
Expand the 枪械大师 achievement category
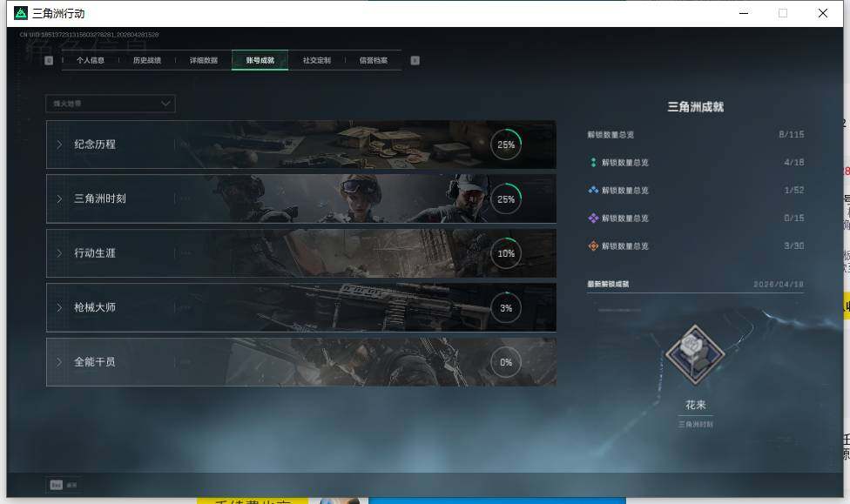[300, 307]
